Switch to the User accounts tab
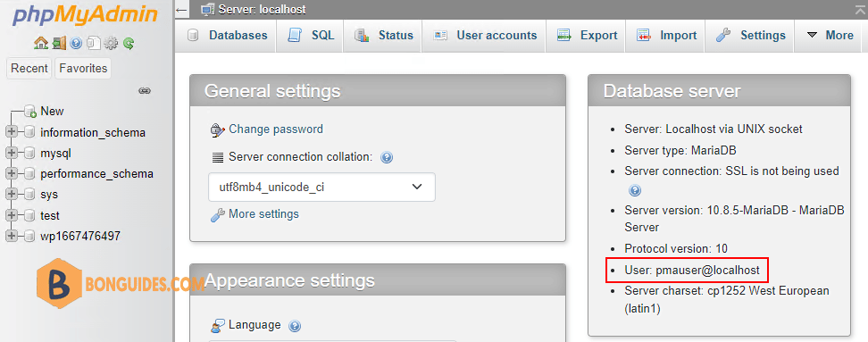The image size is (868, 342). (484, 36)
